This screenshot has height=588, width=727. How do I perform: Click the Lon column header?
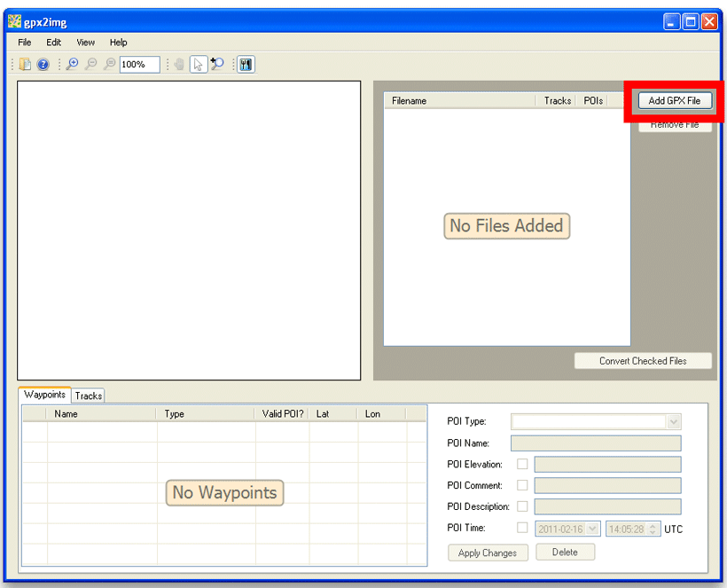click(382, 413)
